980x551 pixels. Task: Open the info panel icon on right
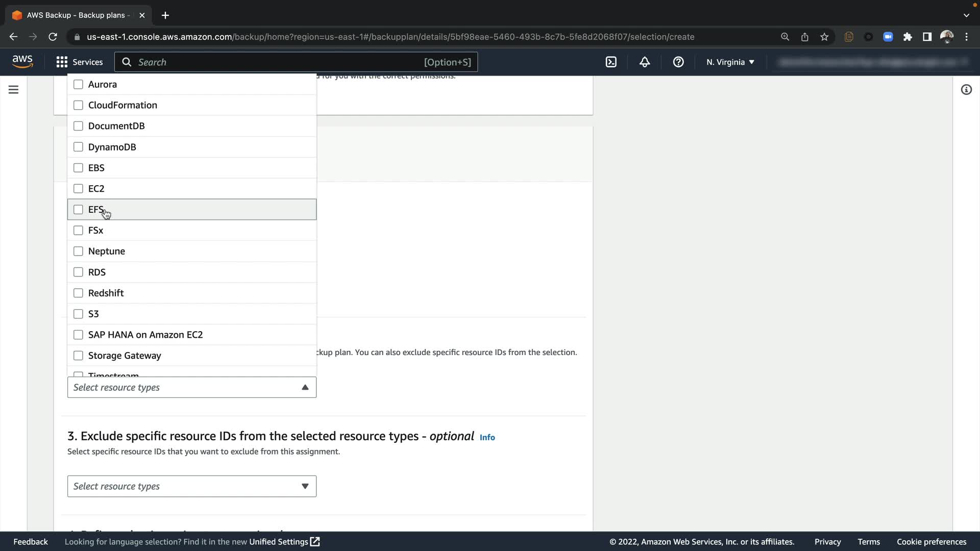click(966, 90)
